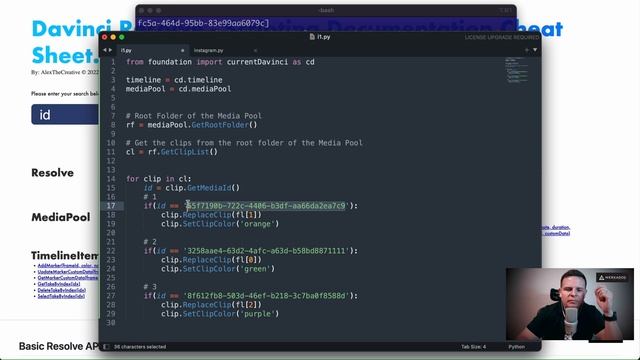Click the LICENSE UPGRADE REQUIRED notice
This screenshot has width=640, height=360.
tap(502, 37)
